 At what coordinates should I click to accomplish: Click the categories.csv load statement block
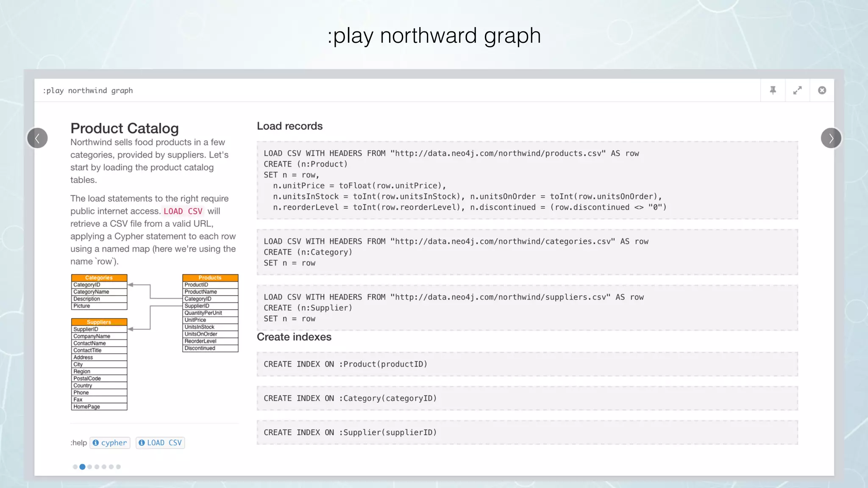527,252
